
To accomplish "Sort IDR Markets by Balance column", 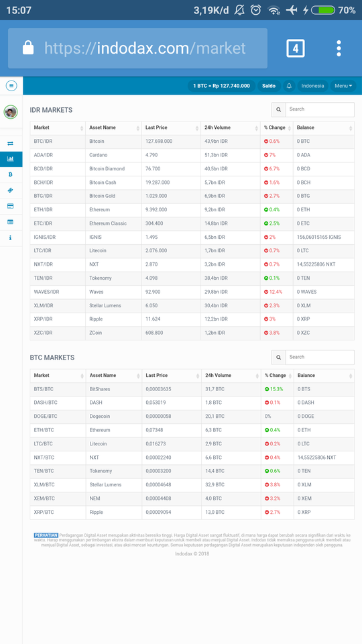I will (x=324, y=127).
